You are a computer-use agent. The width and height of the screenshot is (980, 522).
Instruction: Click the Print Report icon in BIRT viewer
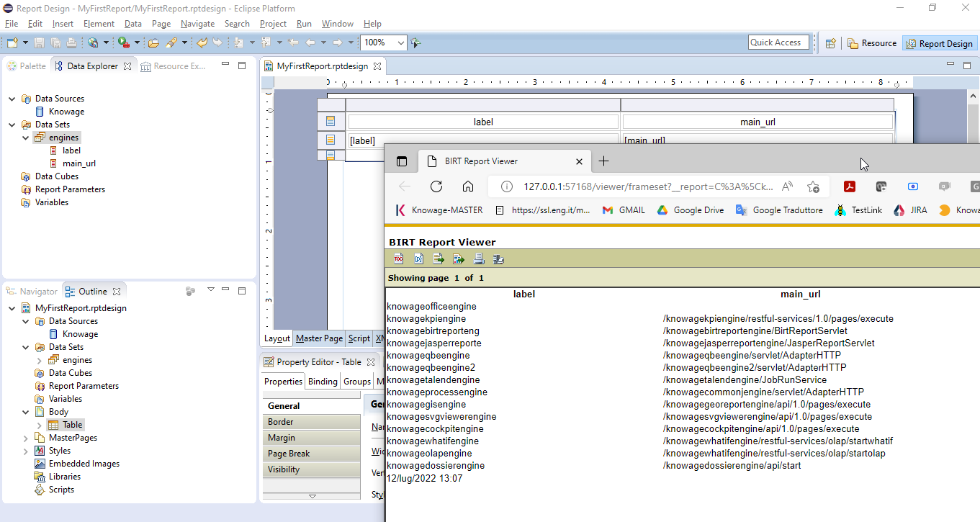click(x=478, y=258)
